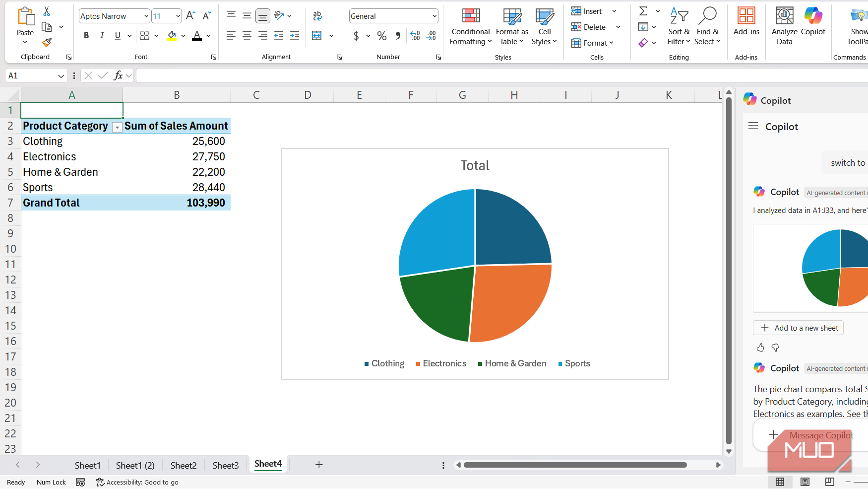Screen dimensions: 868x489
Task: Switch to Sheet2 tab
Action: coord(184,465)
